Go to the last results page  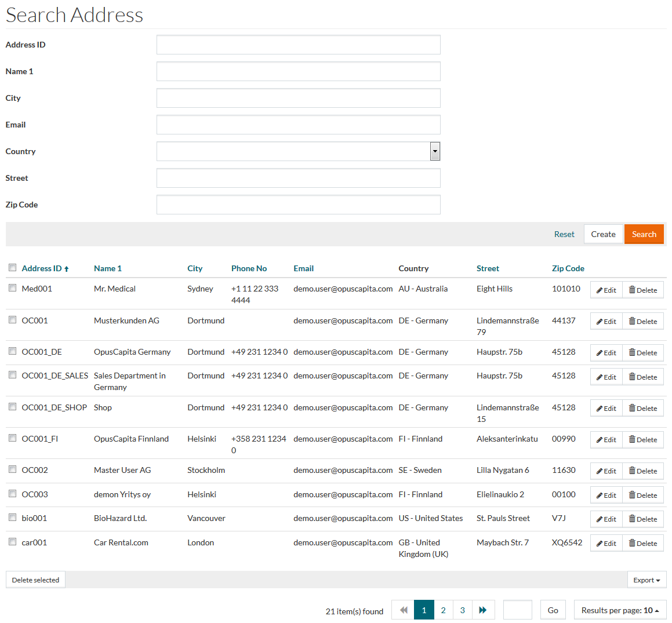coord(482,610)
